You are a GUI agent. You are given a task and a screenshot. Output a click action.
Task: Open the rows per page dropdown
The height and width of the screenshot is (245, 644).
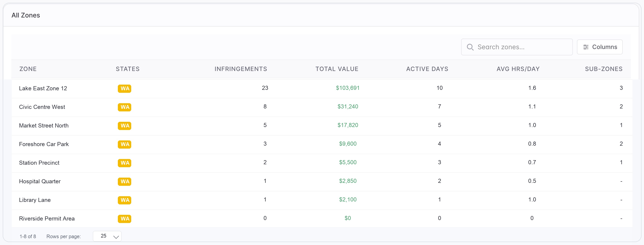point(107,236)
